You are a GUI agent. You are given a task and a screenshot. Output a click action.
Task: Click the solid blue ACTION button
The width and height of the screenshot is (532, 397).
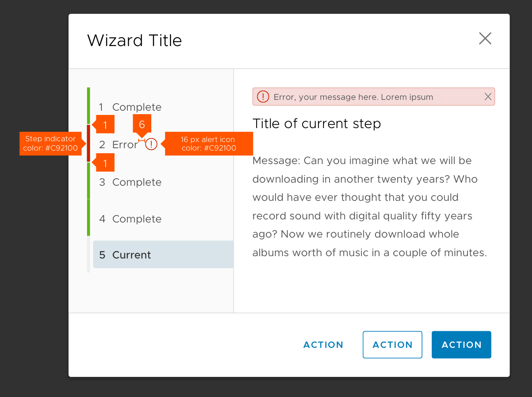461,345
